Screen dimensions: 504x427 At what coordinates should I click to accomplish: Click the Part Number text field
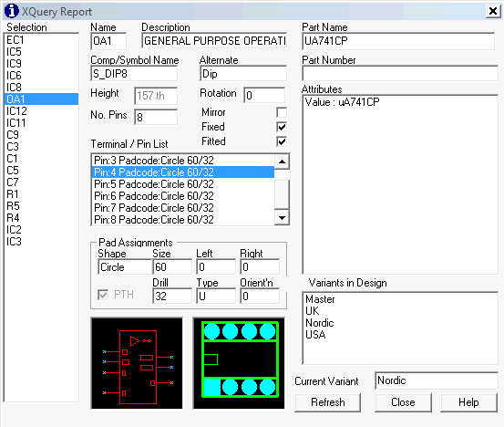click(x=400, y=73)
